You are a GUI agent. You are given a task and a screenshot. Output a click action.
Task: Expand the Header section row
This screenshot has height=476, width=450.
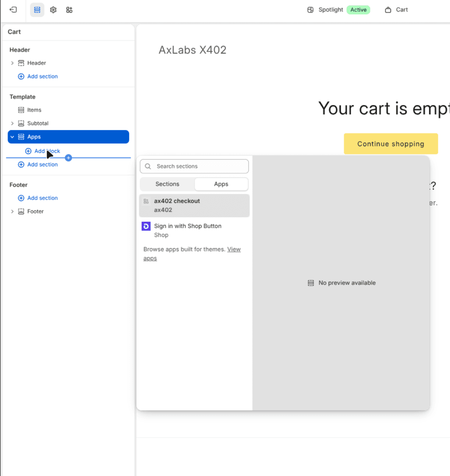click(12, 63)
